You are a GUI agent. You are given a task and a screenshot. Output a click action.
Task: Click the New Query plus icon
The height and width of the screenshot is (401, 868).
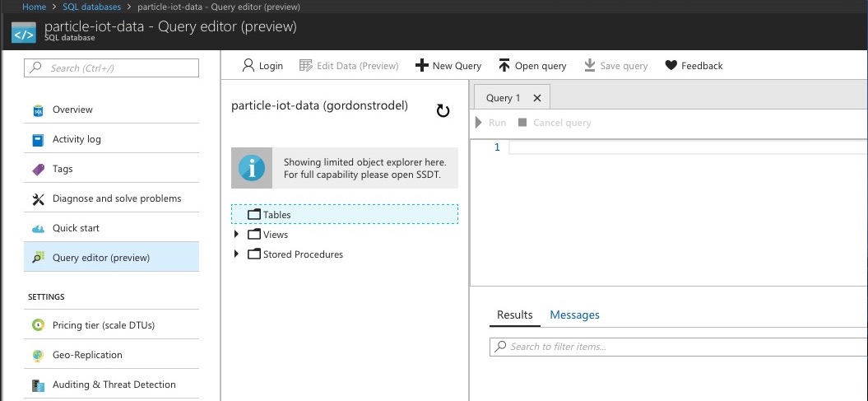pos(422,65)
